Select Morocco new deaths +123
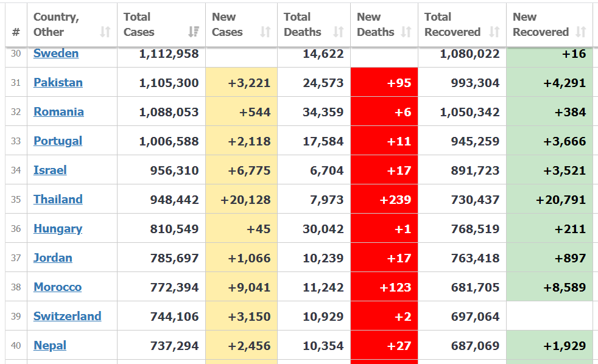The image size is (598, 364). [x=395, y=287]
